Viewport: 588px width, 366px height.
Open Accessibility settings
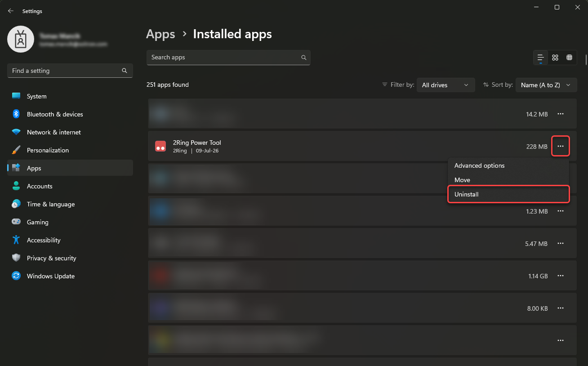click(x=70, y=240)
